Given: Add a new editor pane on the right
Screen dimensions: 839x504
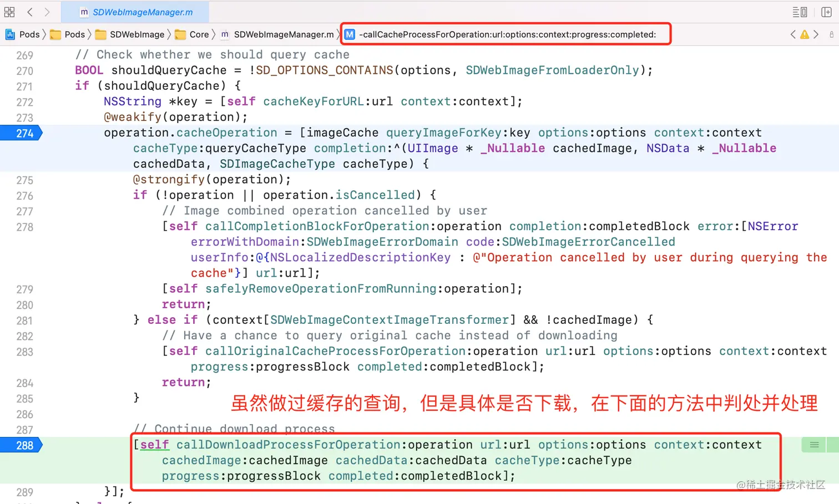Looking at the screenshot, I should [x=826, y=12].
